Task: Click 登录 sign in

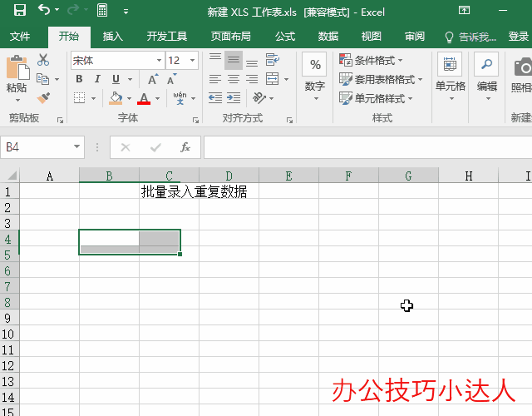Action: 518,37
